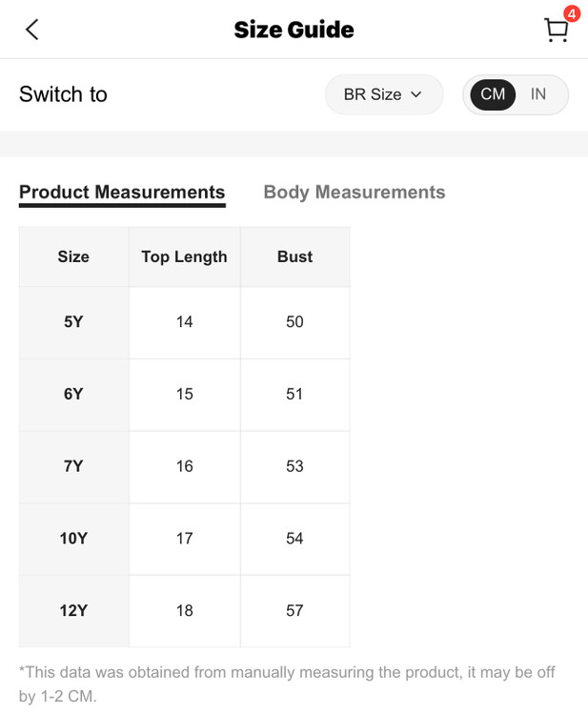The width and height of the screenshot is (588, 715).
Task: Click the Top Length column header
Action: 184,256
